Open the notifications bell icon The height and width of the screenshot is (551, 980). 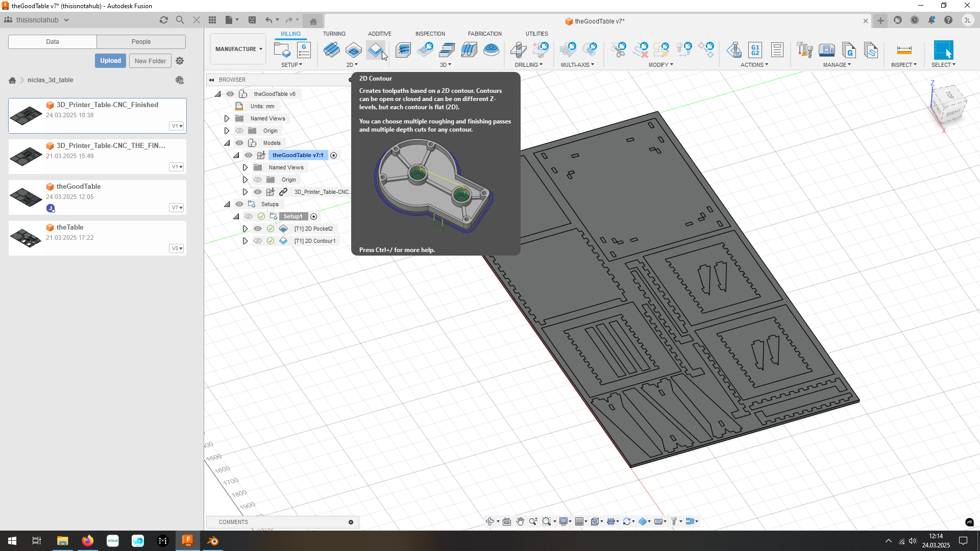point(932,20)
